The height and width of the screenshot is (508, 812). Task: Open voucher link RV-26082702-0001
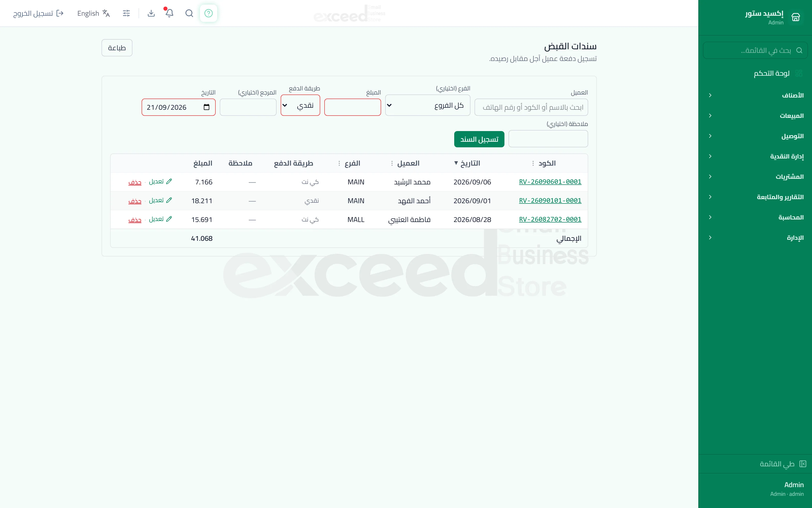(x=550, y=219)
